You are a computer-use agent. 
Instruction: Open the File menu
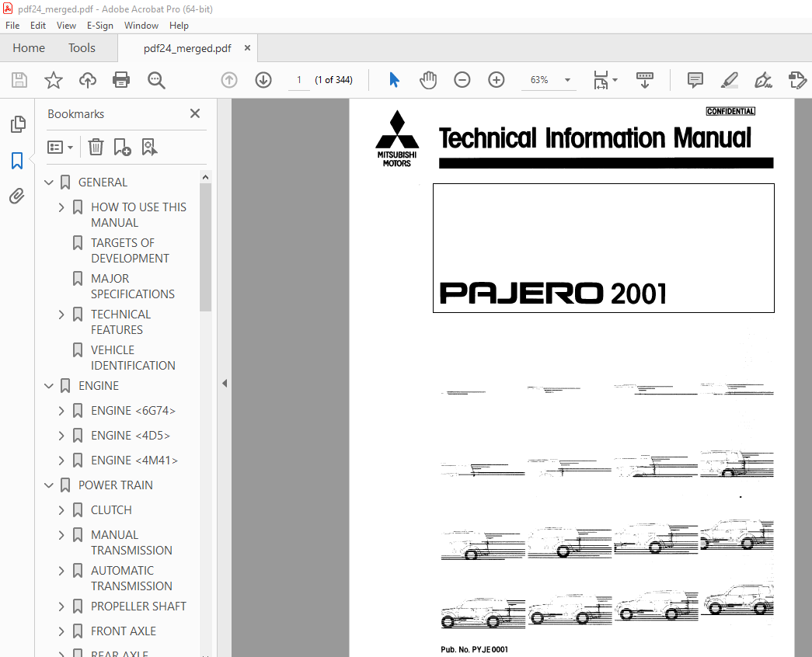[12, 26]
